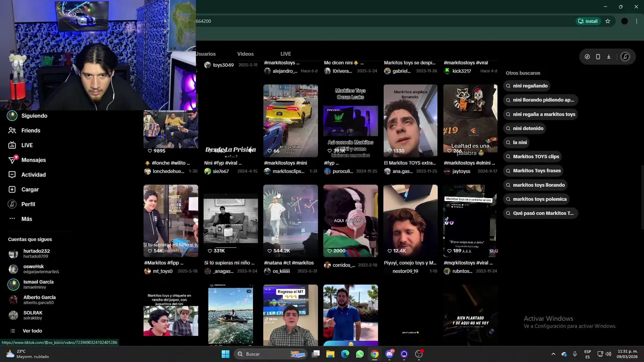This screenshot has height=362, width=644.
Task: Select suggestion 'Markitos Toys frases'
Action: (534, 170)
